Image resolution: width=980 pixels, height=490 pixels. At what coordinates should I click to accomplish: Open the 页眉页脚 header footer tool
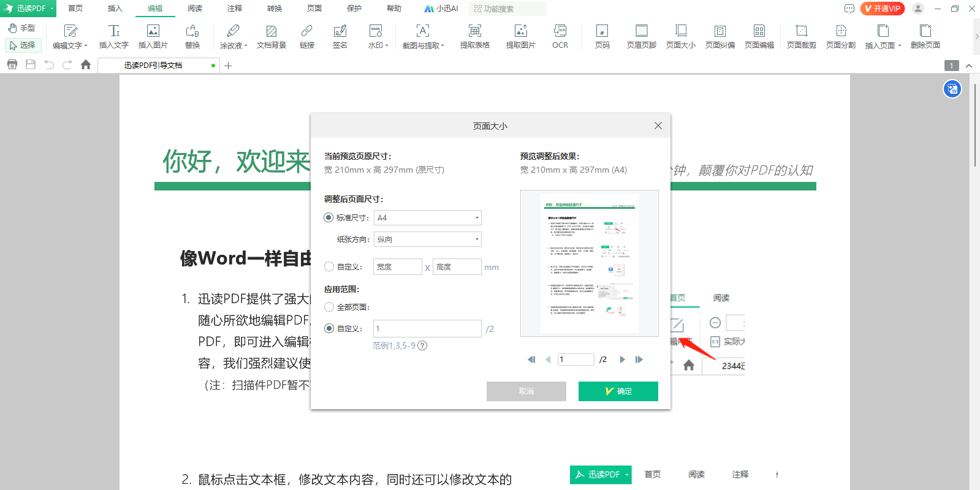point(642,37)
